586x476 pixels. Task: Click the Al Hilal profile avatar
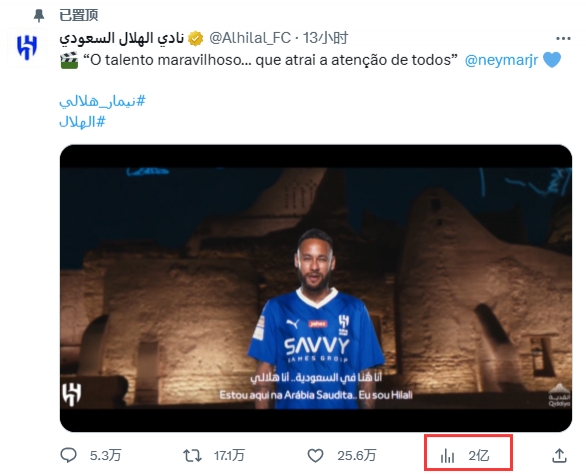click(x=27, y=47)
